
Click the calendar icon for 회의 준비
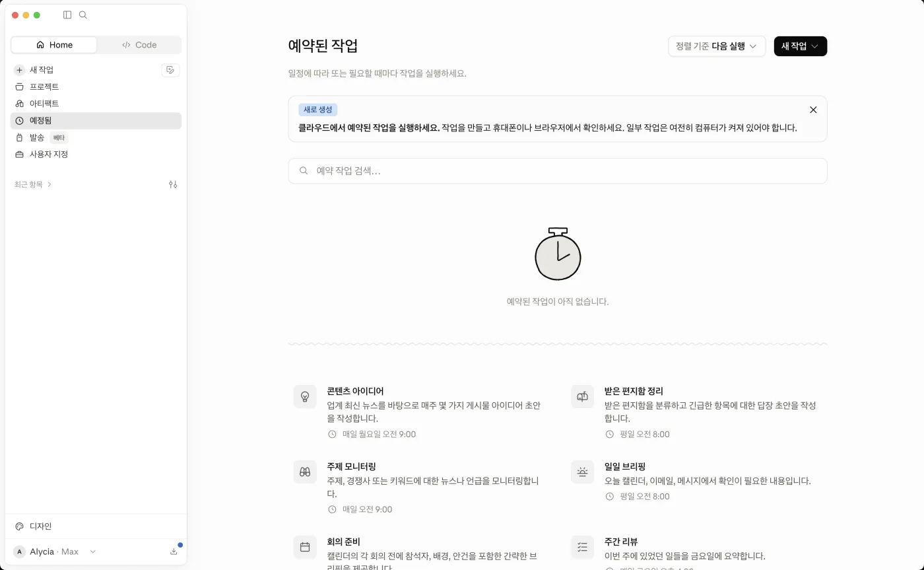point(305,547)
